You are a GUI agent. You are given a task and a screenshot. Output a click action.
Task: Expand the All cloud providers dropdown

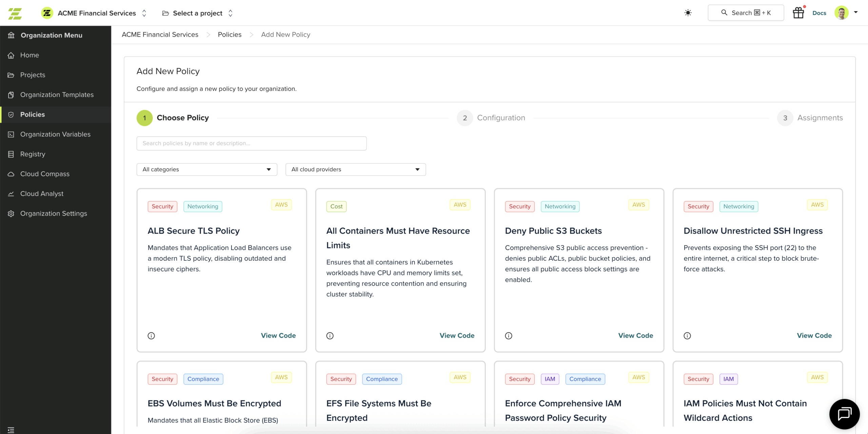(x=355, y=170)
